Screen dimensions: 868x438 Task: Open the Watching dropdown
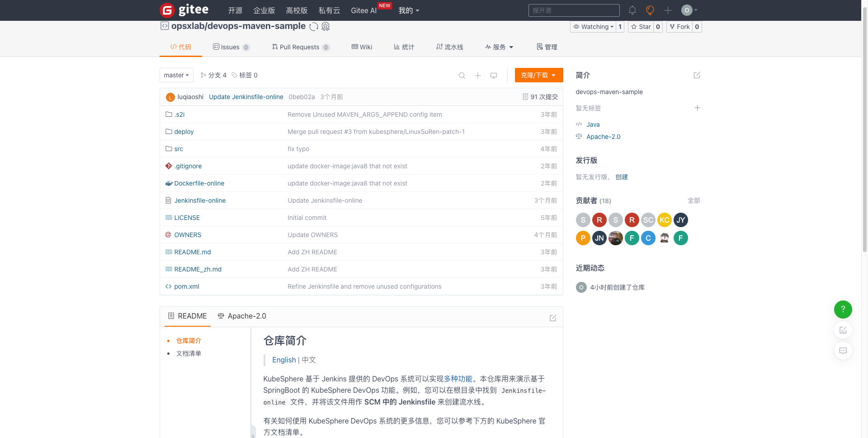pyautogui.click(x=593, y=27)
